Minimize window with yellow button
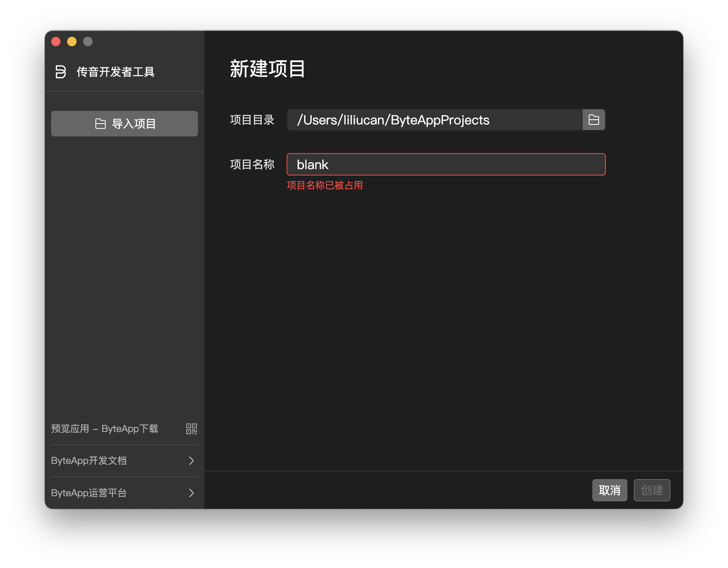Viewport: 728px width, 568px height. pos(72,41)
